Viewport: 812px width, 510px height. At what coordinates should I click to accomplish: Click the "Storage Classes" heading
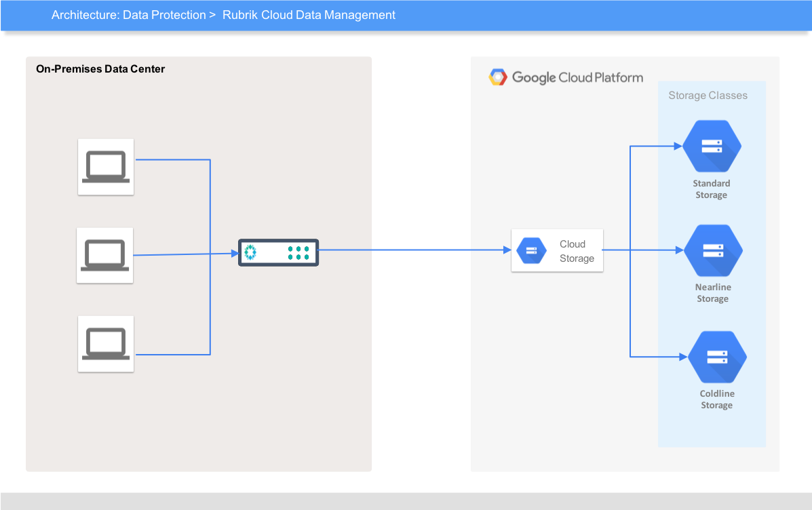click(x=708, y=95)
